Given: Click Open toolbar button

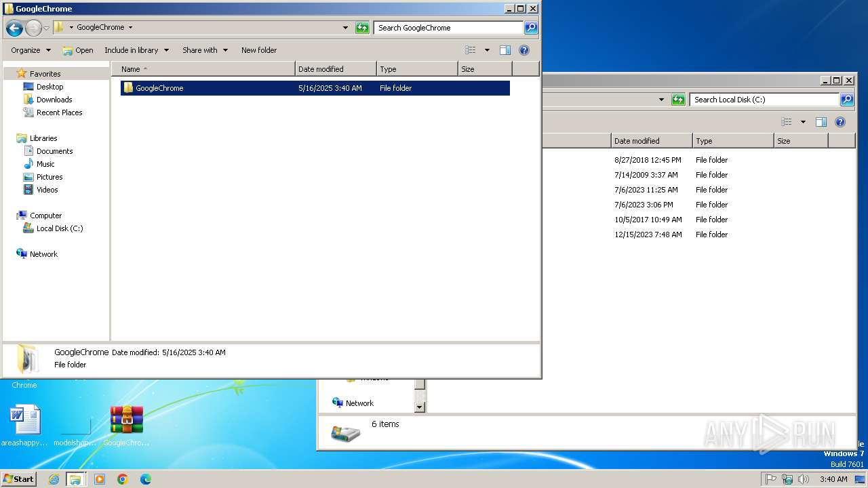Looking at the screenshot, I should (x=78, y=50).
